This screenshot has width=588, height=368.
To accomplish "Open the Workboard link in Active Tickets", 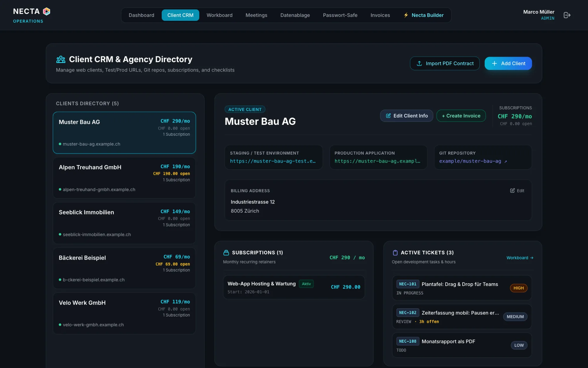I will (x=520, y=258).
